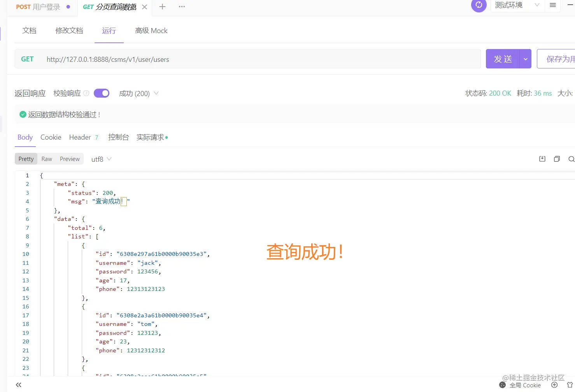Collapse the sidebar with the double-chevron icon
The width and height of the screenshot is (575, 392).
tap(19, 385)
